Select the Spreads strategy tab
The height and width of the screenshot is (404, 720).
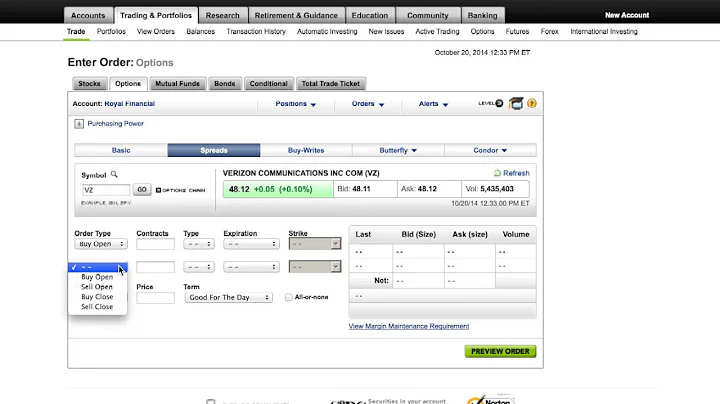(x=214, y=150)
